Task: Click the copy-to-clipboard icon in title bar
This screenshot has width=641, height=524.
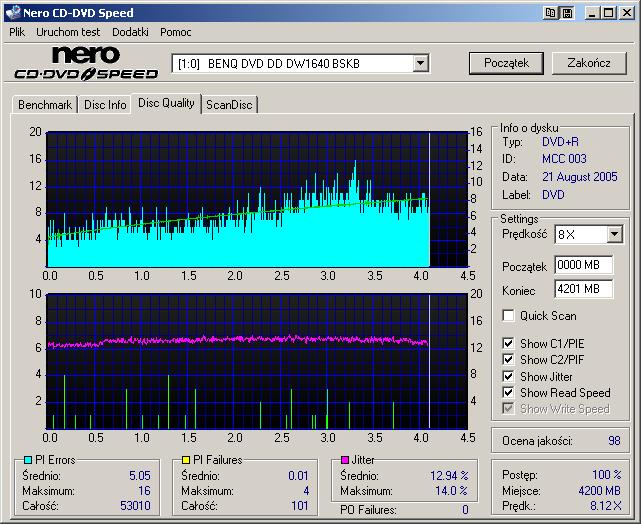Action: (x=551, y=13)
